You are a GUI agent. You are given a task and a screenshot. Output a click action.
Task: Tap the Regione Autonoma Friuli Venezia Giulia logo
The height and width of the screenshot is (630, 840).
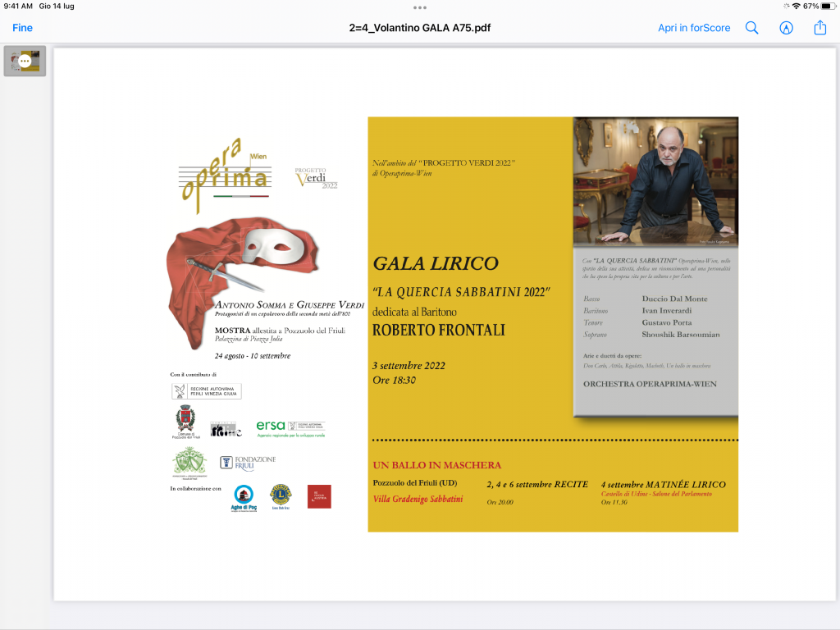point(206,391)
